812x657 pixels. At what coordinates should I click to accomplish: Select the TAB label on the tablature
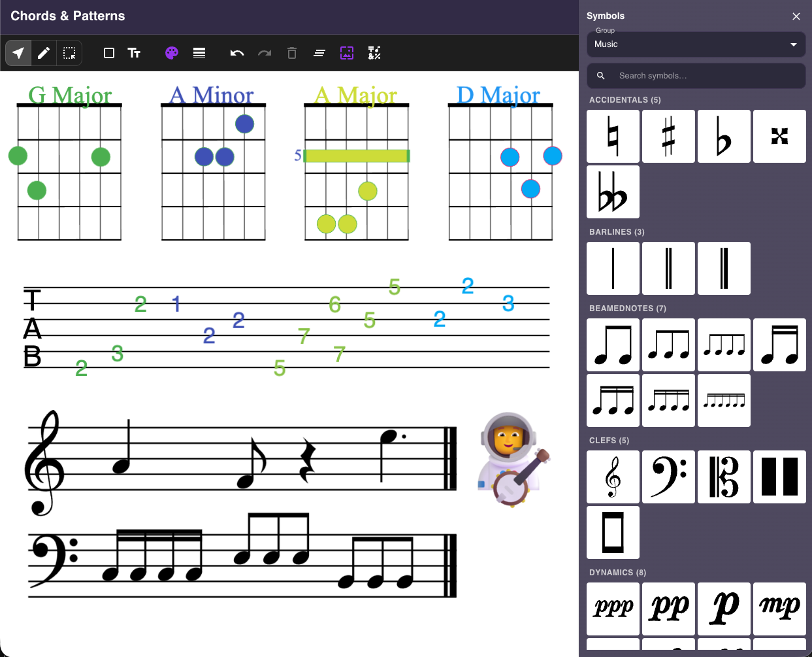coord(32,329)
